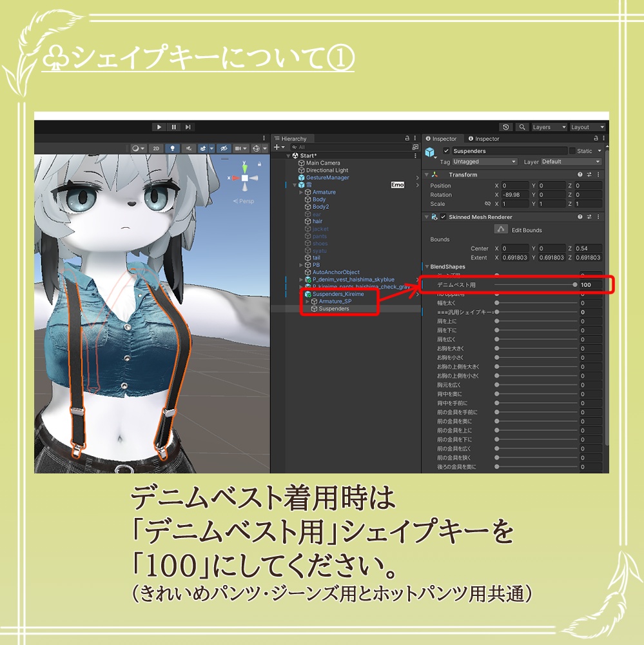Viewport: 644px width, 645px height.
Task: Open the Undo History clock icon
Action: click(x=506, y=127)
